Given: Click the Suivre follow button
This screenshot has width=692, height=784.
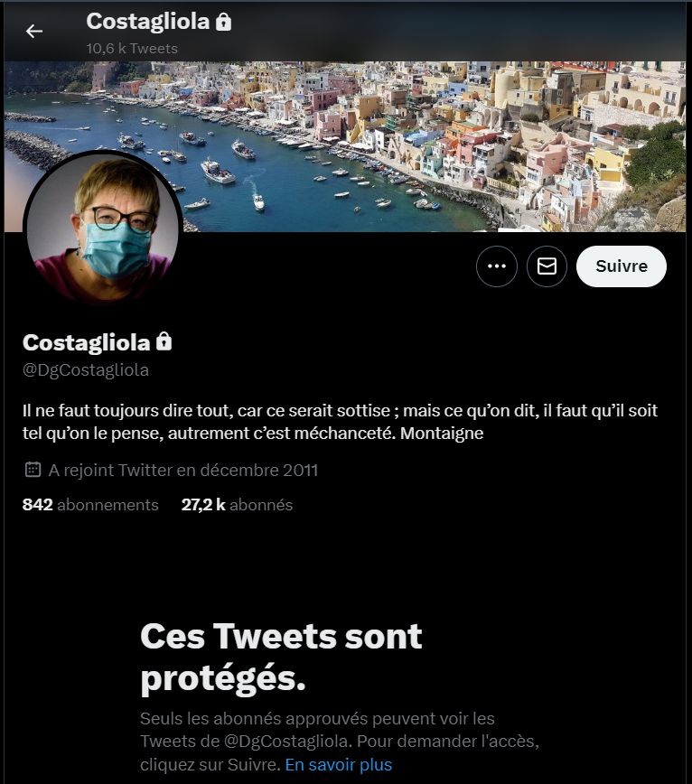Looking at the screenshot, I should pos(621,266).
